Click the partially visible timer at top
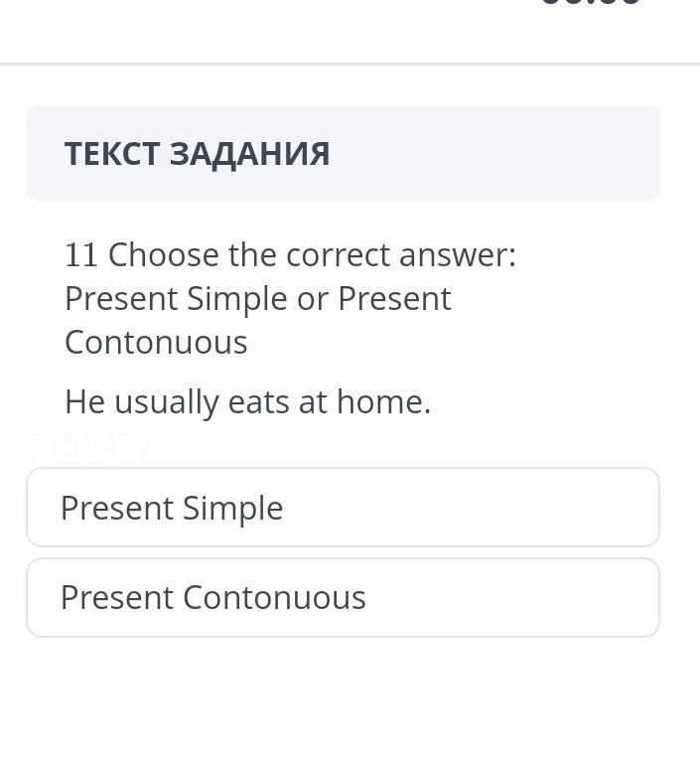Screen dimensions: 700x764 (591, 4)
